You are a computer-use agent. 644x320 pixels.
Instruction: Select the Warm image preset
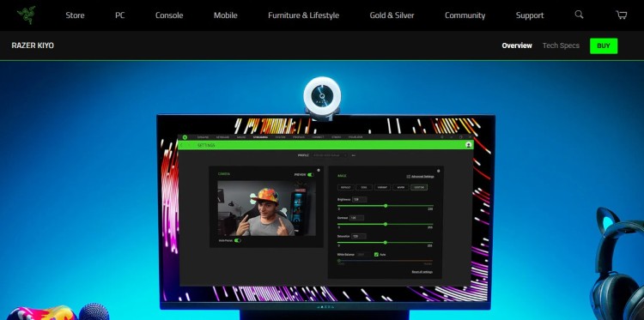pos(401,188)
